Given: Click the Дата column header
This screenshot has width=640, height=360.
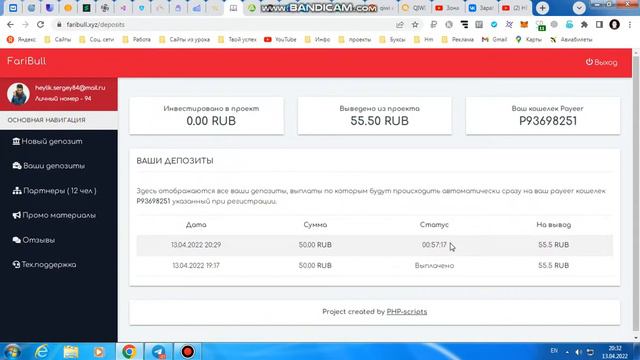Looking at the screenshot, I should point(196,225).
